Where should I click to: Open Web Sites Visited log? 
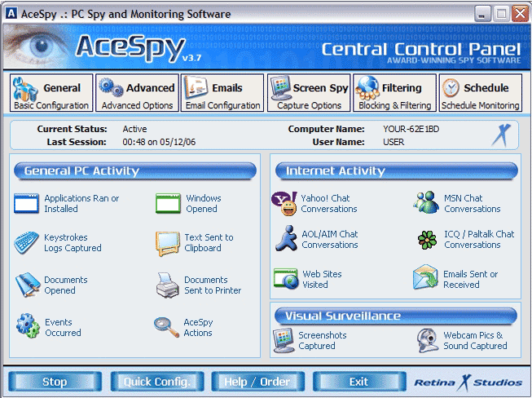click(287, 279)
